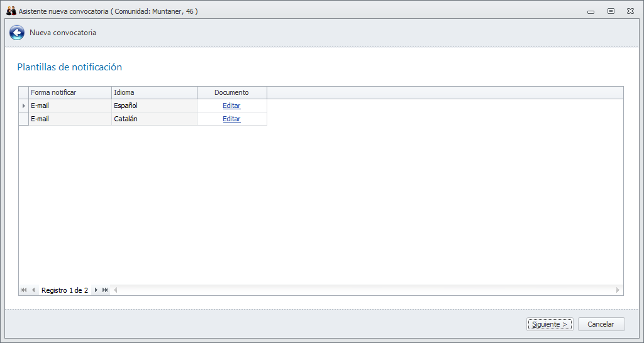Click the Documento column header
Image resolution: width=644 pixels, height=343 pixels.
(x=231, y=93)
